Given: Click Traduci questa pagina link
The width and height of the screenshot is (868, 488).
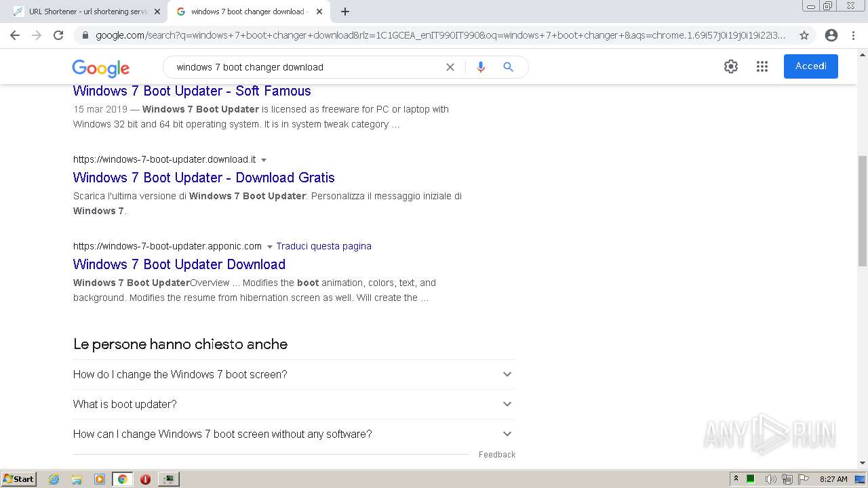Looking at the screenshot, I should pyautogui.click(x=323, y=246).
